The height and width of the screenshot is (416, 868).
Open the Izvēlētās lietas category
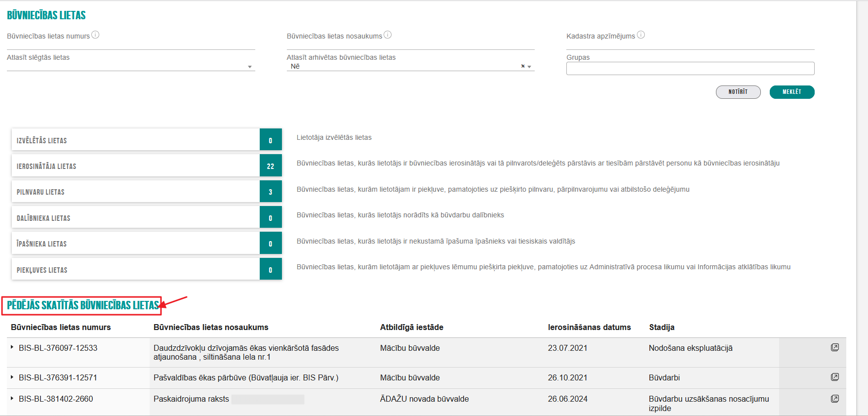[x=147, y=140]
